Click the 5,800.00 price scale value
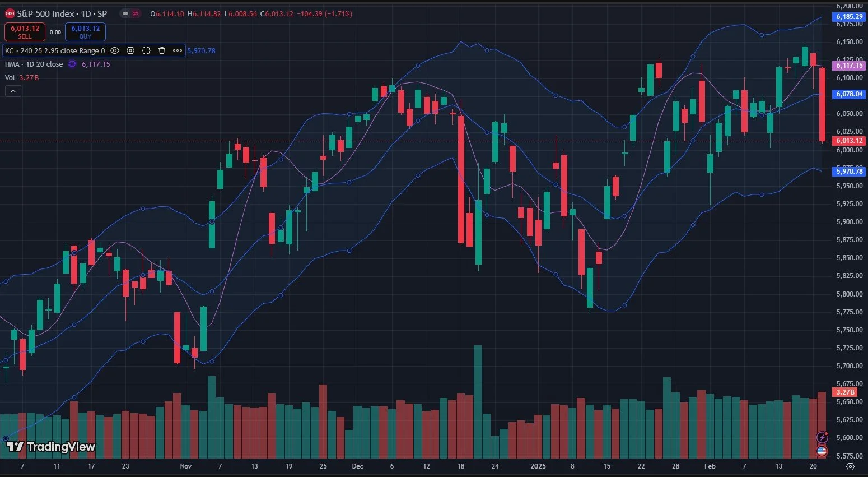 [850, 294]
